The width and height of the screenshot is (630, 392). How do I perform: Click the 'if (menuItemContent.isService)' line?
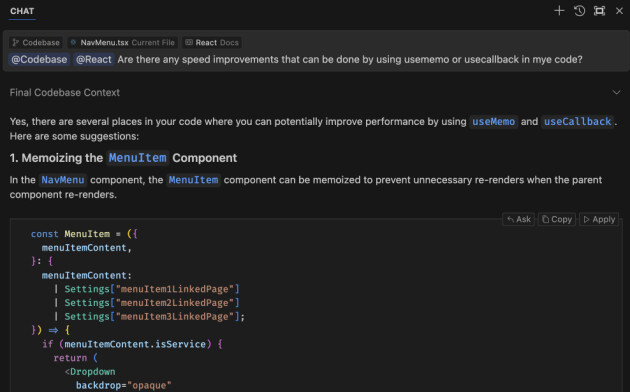tap(132, 344)
